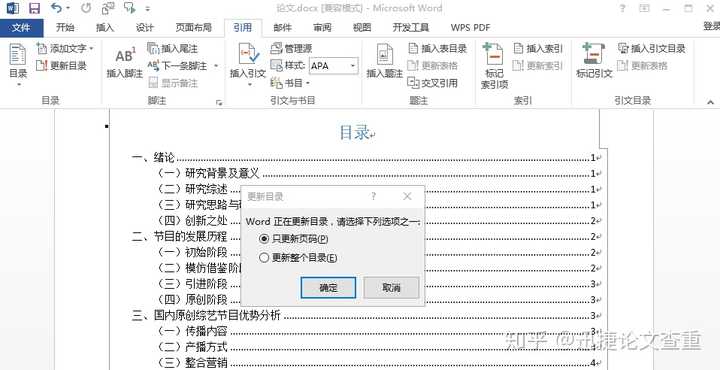This screenshot has width=720, height=370.
Task: Switch to the 开发工具 tab
Action: (411, 28)
